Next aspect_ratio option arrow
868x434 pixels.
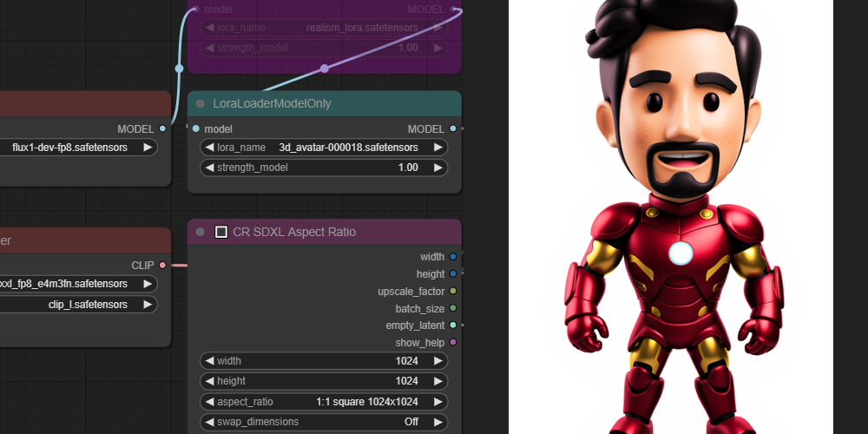tap(437, 402)
